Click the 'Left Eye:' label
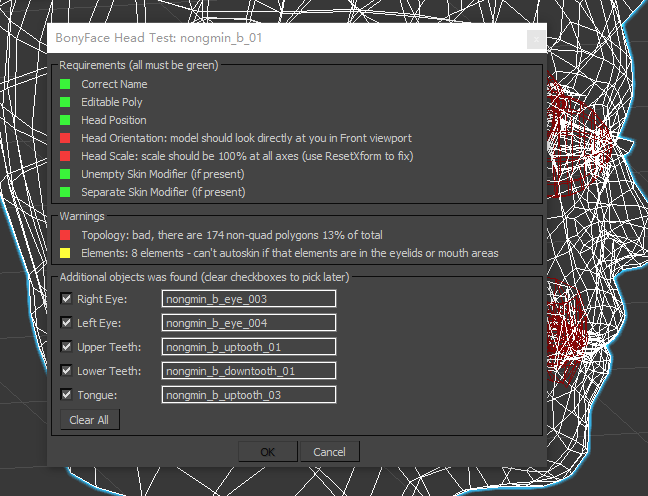This screenshot has height=496, width=648. 99,323
